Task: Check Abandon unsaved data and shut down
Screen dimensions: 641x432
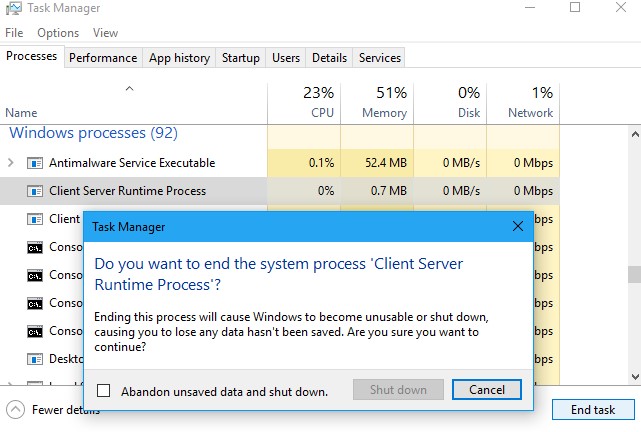Action: tap(103, 391)
